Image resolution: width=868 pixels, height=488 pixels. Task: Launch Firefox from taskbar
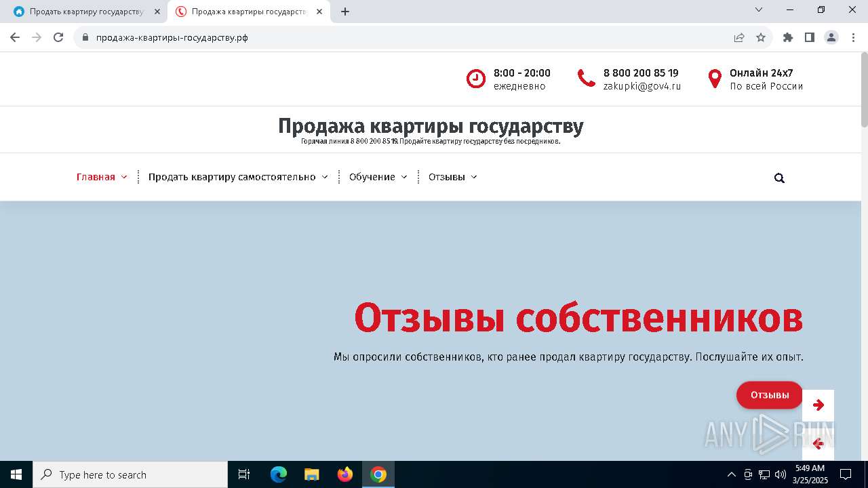(x=345, y=474)
